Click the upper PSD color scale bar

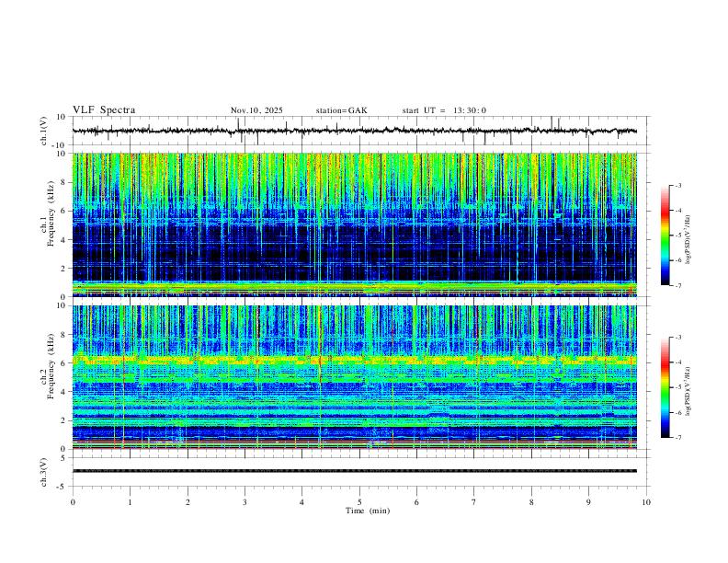[665, 236]
